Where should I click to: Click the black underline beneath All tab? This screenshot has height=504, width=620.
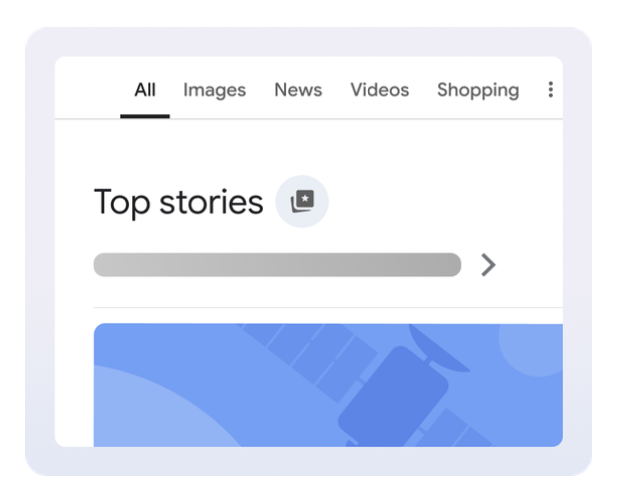[145, 116]
